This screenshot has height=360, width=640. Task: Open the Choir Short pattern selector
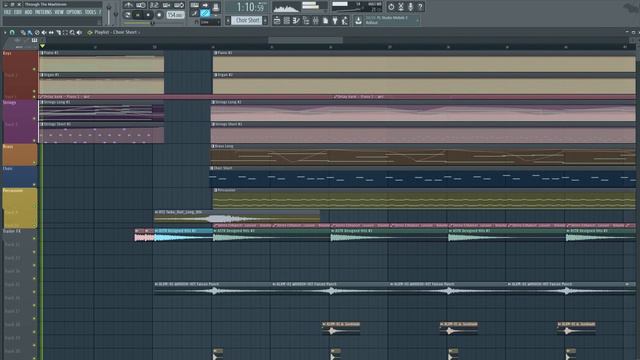248,20
